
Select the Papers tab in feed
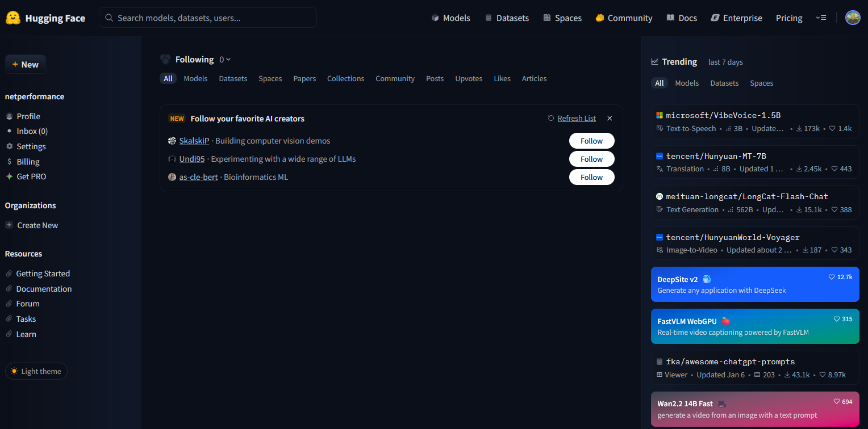(x=304, y=79)
